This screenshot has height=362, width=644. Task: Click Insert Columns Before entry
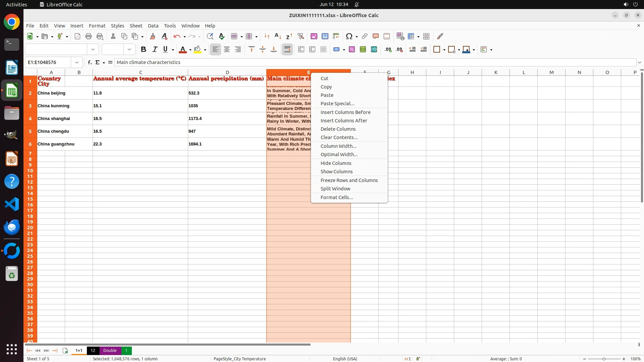click(x=345, y=112)
